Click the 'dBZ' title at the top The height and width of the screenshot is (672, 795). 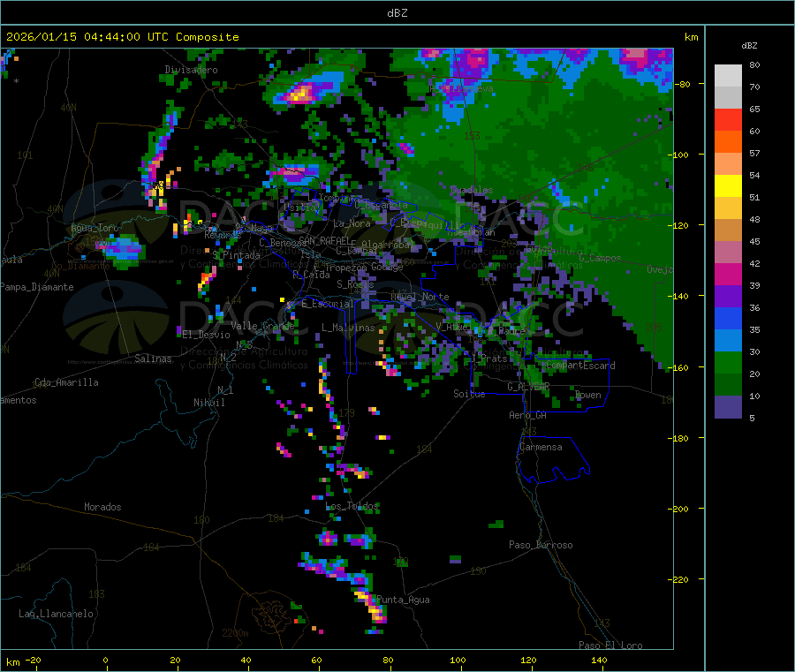pyautogui.click(x=397, y=12)
